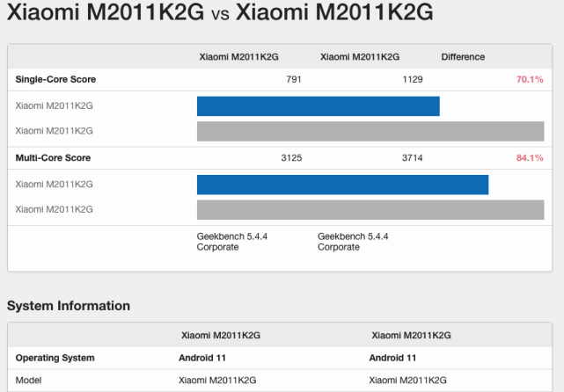Click the multi-core score value 3714
The image size is (564, 392).
[411, 158]
